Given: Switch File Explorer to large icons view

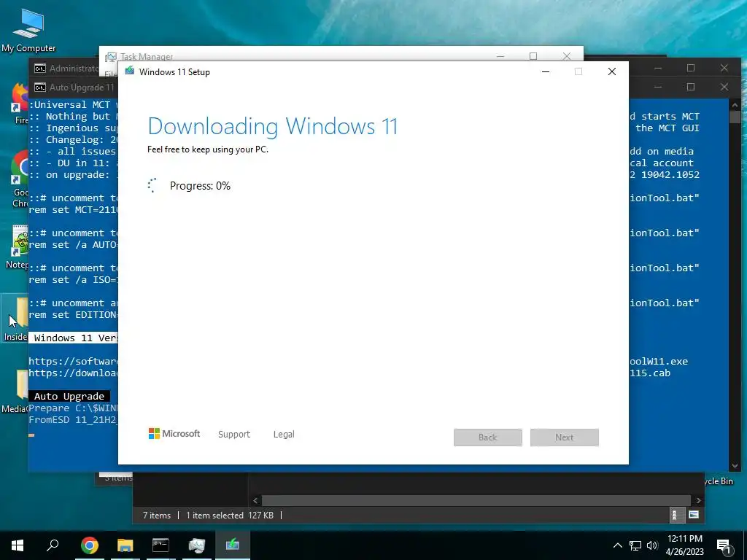Looking at the screenshot, I should pyautogui.click(x=694, y=515).
